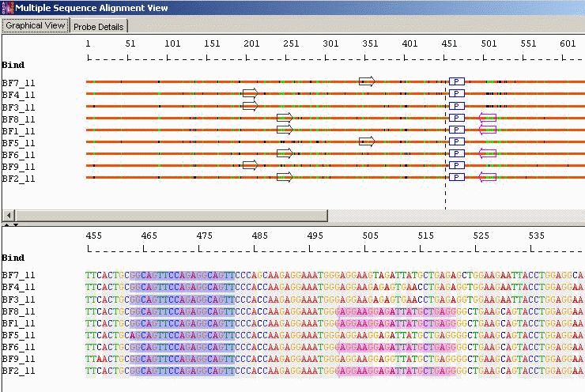Select the BF5_11 label in graphical view
This screenshot has height=392, width=585.
(x=18, y=143)
